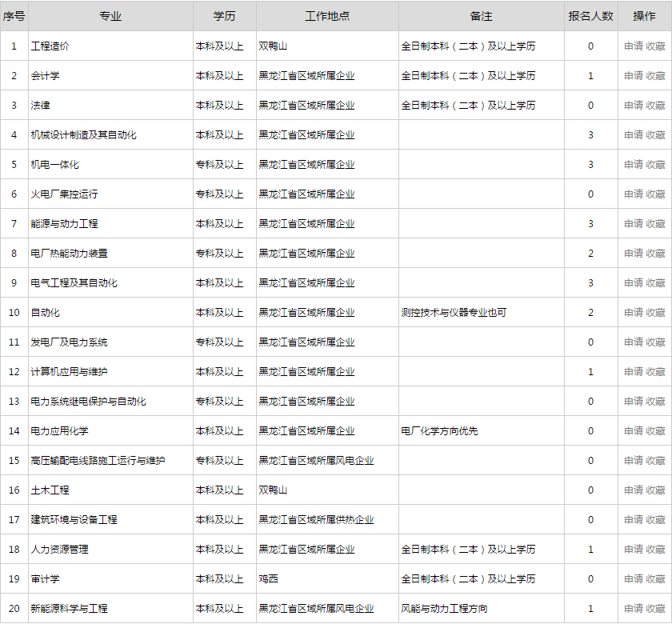Click the 工作地点 column header
The width and height of the screenshot is (672, 624).
(x=327, y=16)
